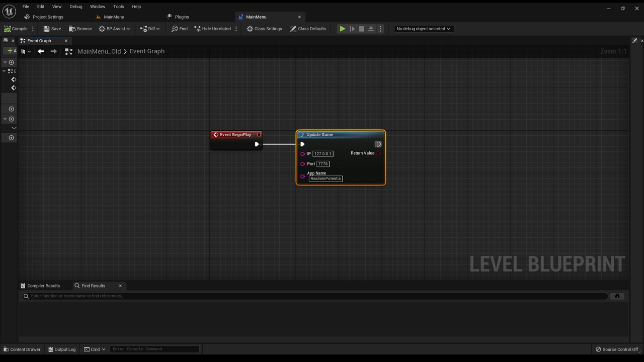Click the Source Control Off button
This screenshot has height=362, width=644.
(x=617, y=349)
